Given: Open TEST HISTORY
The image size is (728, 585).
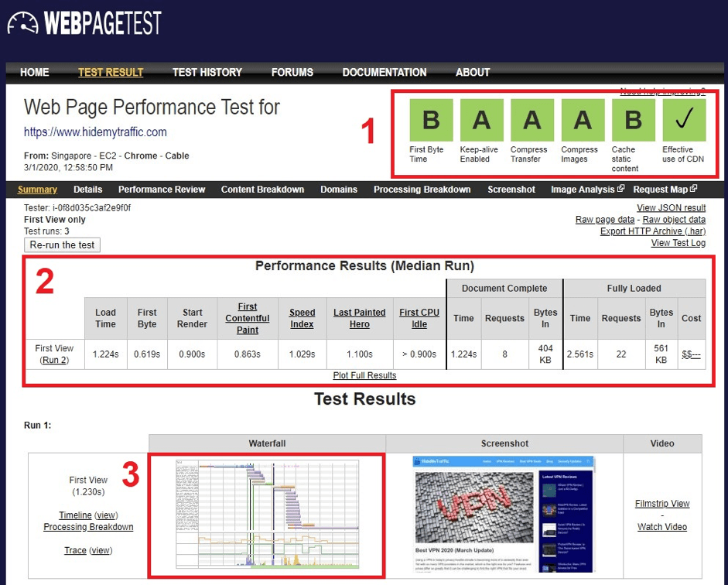Looking at the screenshot, I should click(x=207, y=73).
